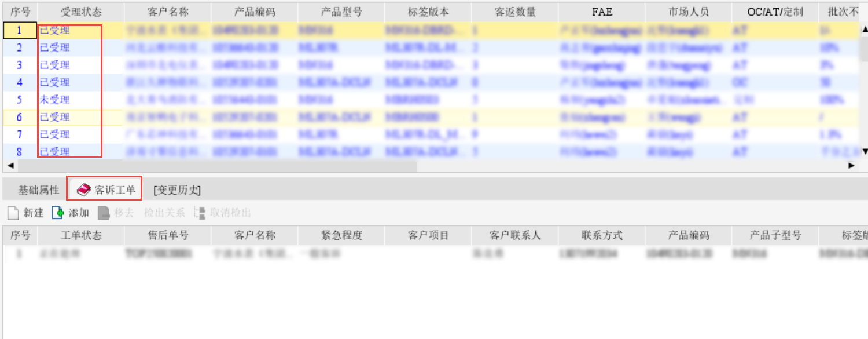Image resolution: width=868 pixels, height=339 pixels.
Task: Click the 客户联系人 column header
Action: click(515, 235)
